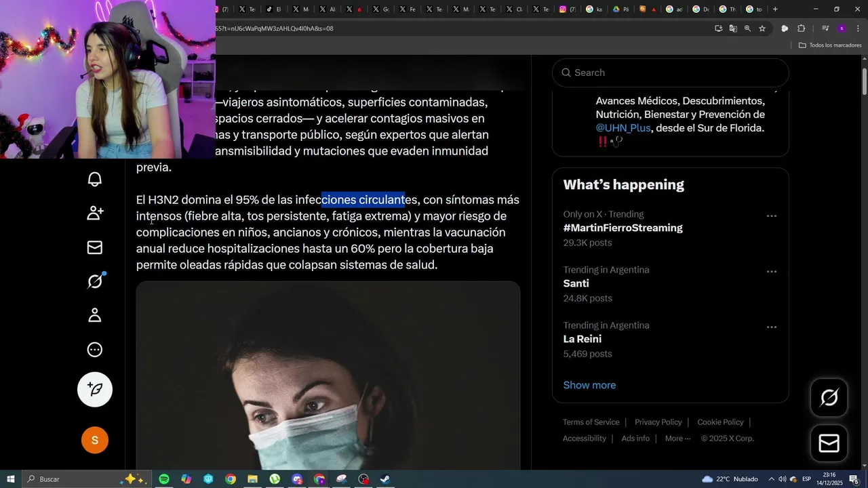Switch to the Google 'ka' tab
Viewport: 868px width, 488px height.
tap(594, 9)
